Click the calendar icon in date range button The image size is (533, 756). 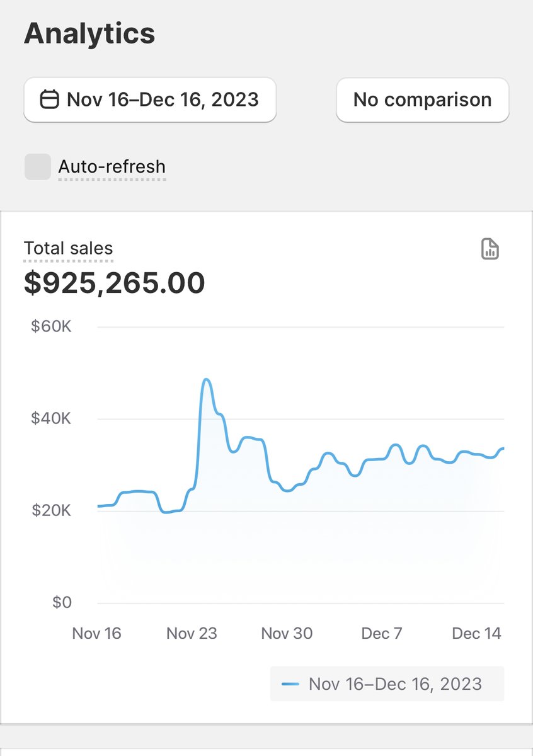(49, 100)
